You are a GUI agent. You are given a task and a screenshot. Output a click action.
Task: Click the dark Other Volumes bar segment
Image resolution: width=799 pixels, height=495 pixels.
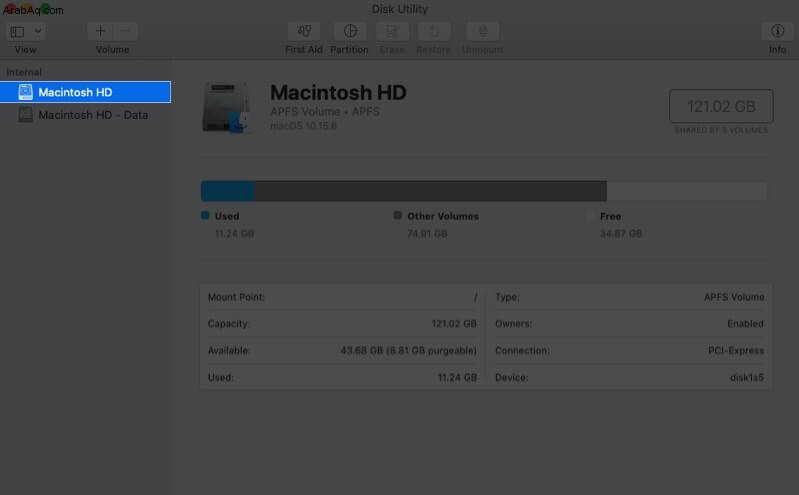(x=431, y=191)
